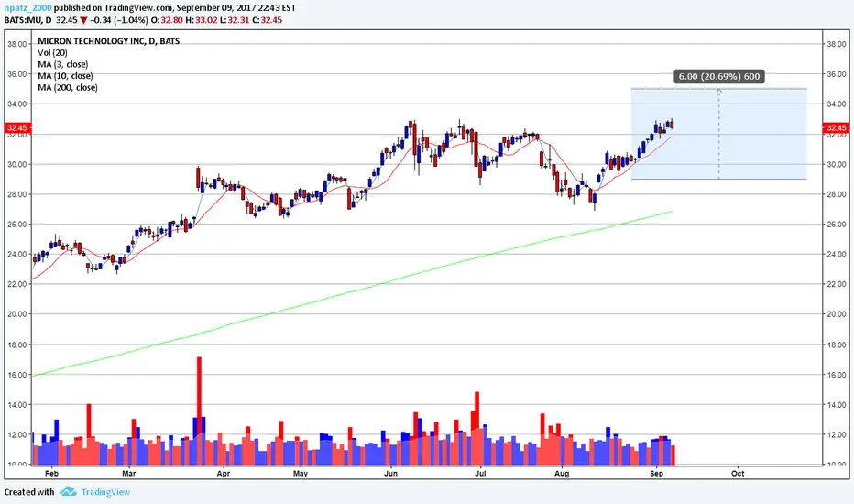Click the 16.00 label on left price axis

(17, 375)
